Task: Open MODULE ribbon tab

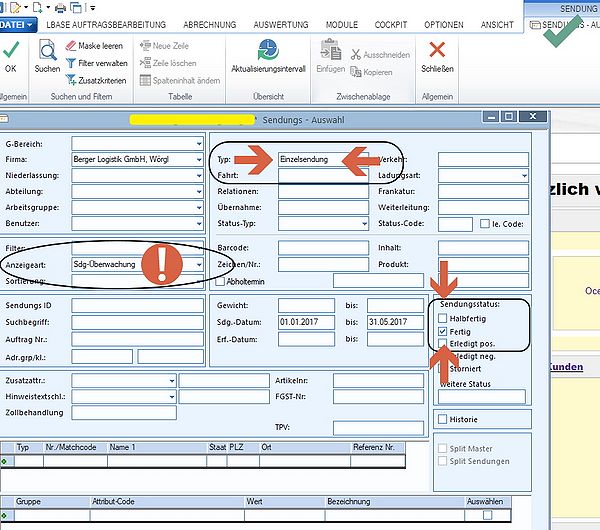Action: 342,25
